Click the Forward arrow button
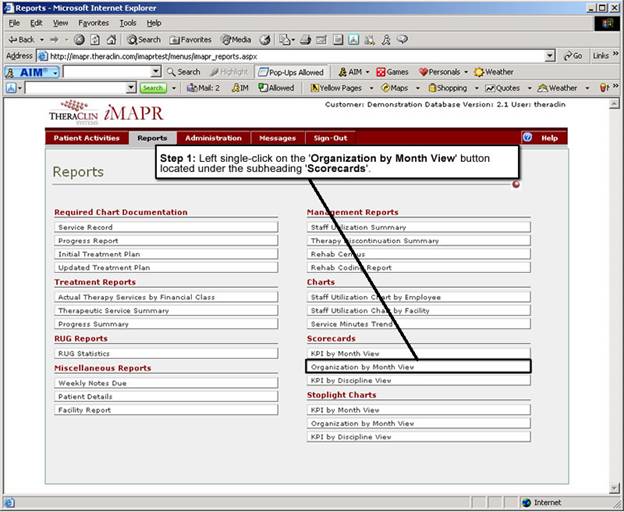 pos(55,39)
